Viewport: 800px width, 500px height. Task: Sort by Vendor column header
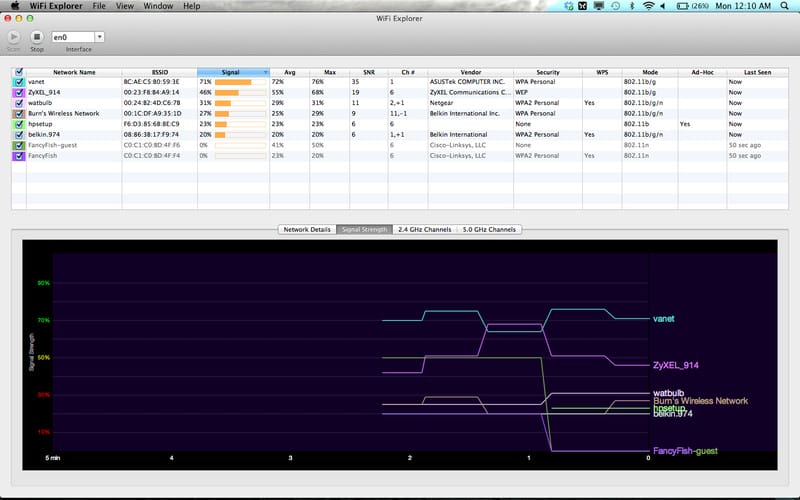tap(470, 72)
